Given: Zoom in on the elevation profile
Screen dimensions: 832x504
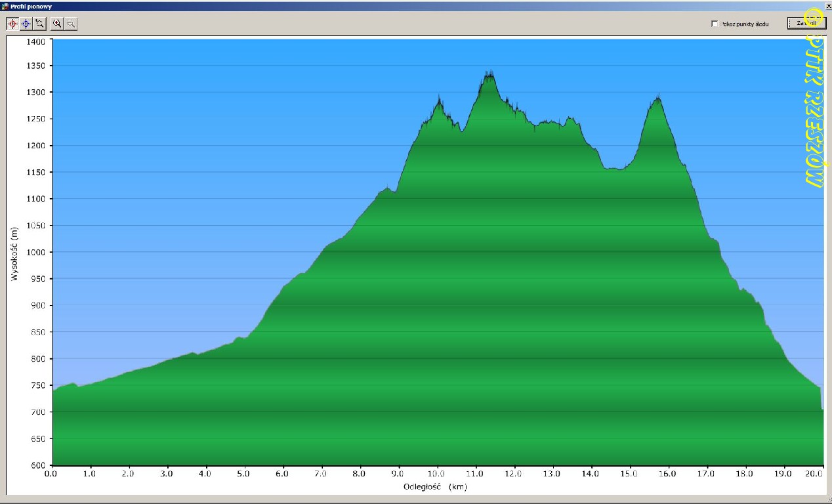Looking at the screenshot, I should point(58,24).
